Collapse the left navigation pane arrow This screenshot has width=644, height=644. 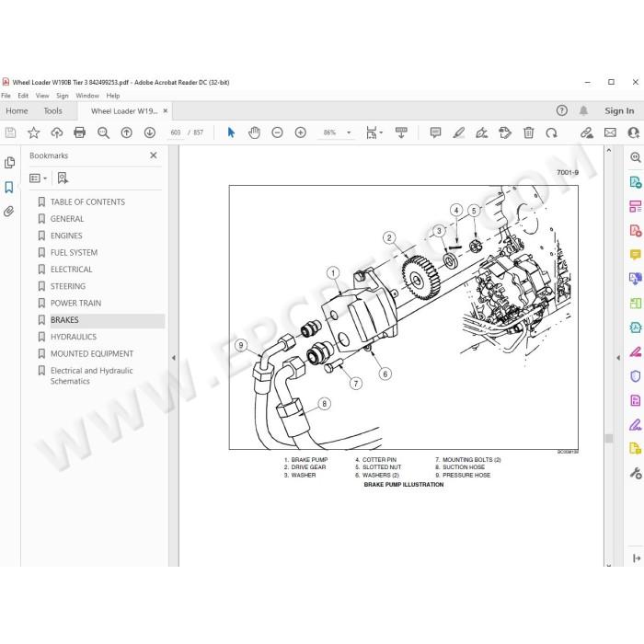(x=174, y=358)
